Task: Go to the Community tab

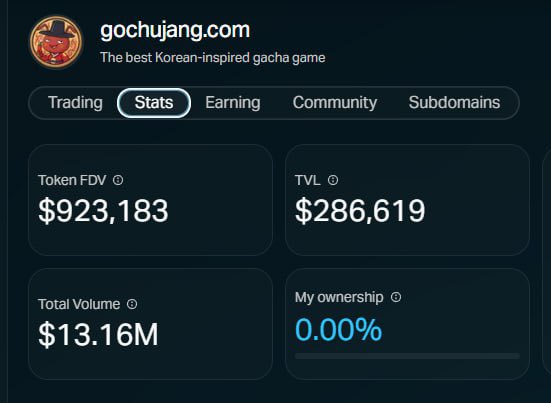Action: pyautogui.click(x=335, y=103)
